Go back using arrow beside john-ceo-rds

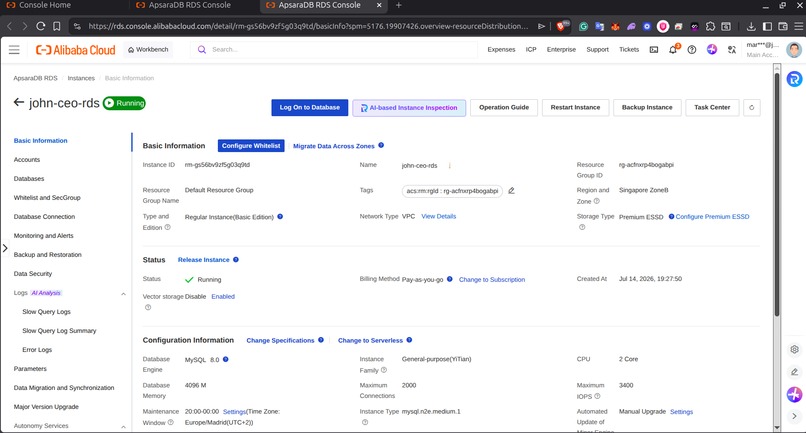pos(19,102)
